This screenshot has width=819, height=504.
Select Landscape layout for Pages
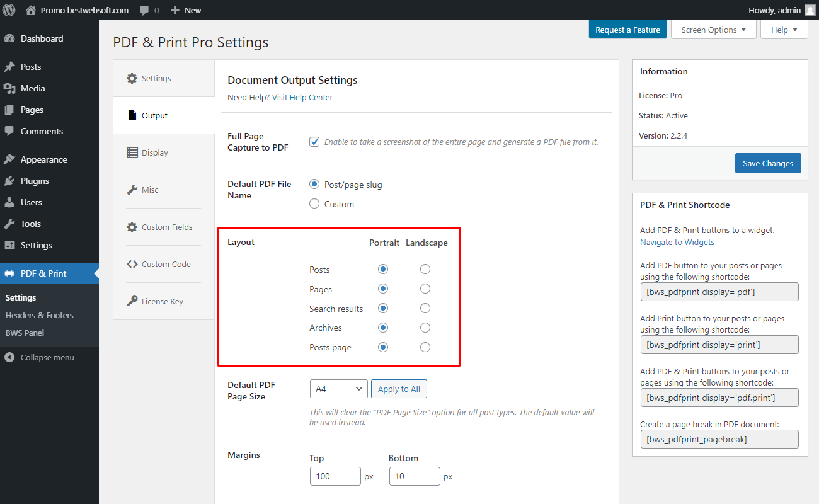click(x=425, y=289)
